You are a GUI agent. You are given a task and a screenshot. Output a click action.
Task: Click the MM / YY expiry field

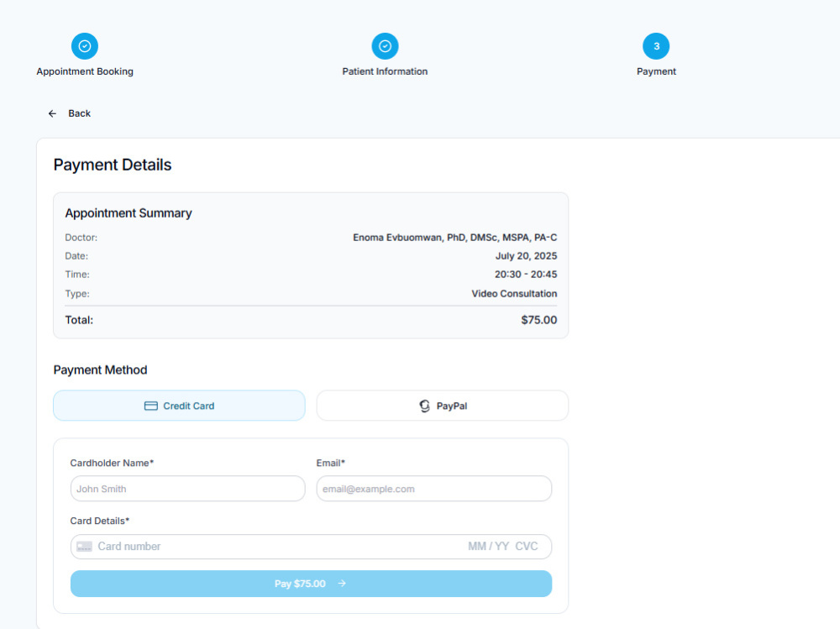[x=488, y=547]
